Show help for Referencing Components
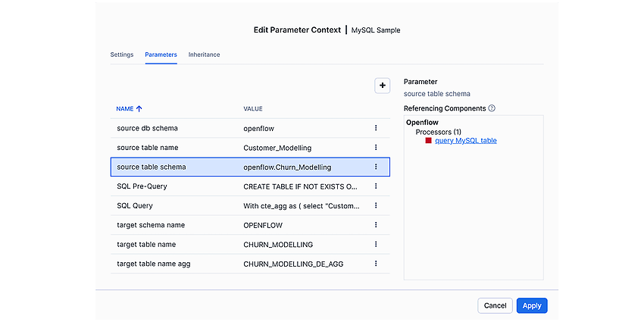The image size is (644, 322). tap(492, 108)
